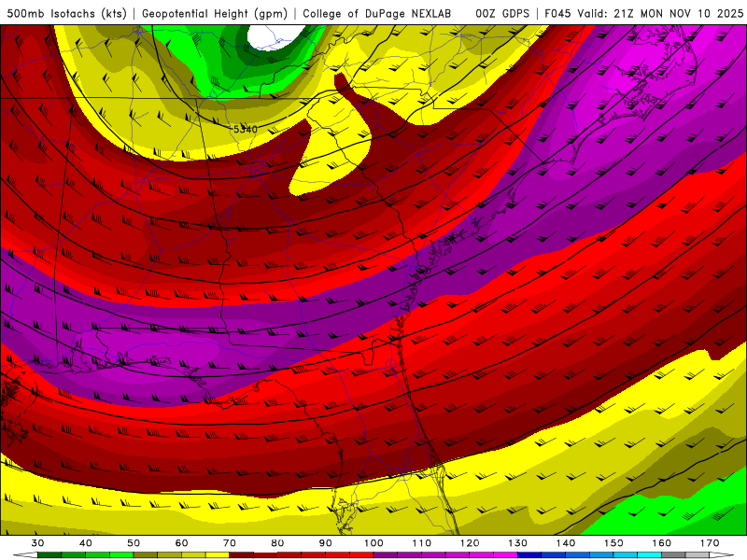Click the legend value '150'
747x560 pixels.
click(614, 543)
